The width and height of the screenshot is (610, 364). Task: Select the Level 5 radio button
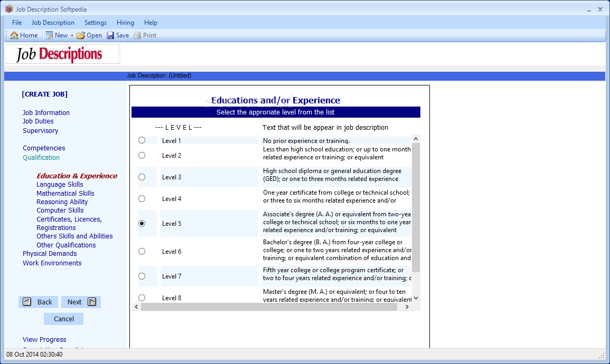[142, 223]
